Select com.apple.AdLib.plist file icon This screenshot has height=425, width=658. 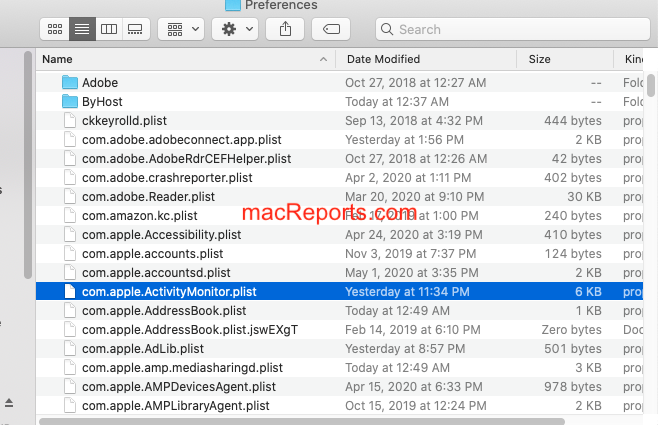[x=70, y=349]
